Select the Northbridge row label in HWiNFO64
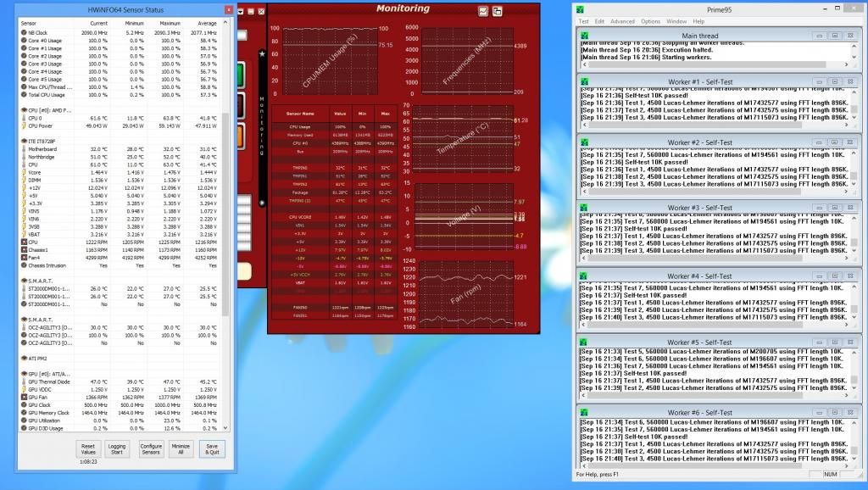868x490 pixels. (42, 157)
